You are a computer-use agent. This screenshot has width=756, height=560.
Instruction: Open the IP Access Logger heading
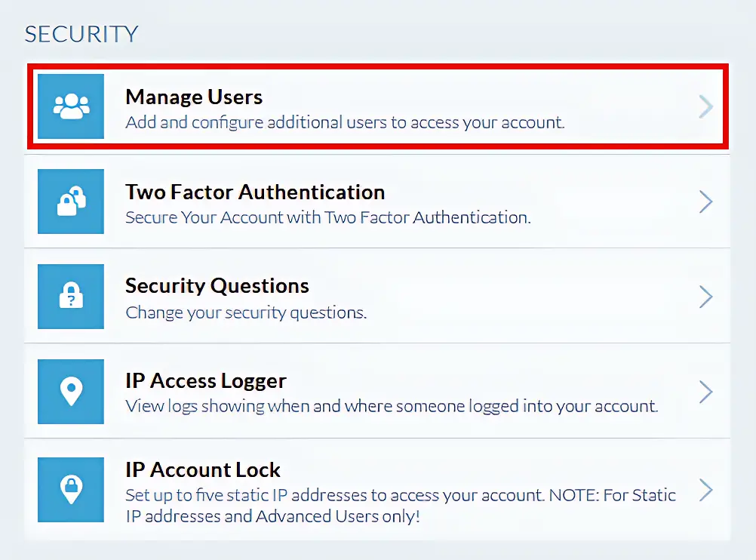(206, 381)
